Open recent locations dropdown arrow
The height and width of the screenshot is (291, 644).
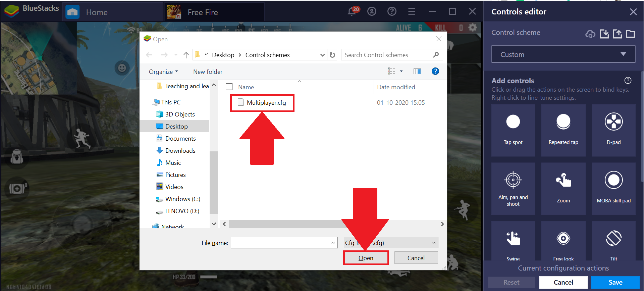[x=176, y=55]
